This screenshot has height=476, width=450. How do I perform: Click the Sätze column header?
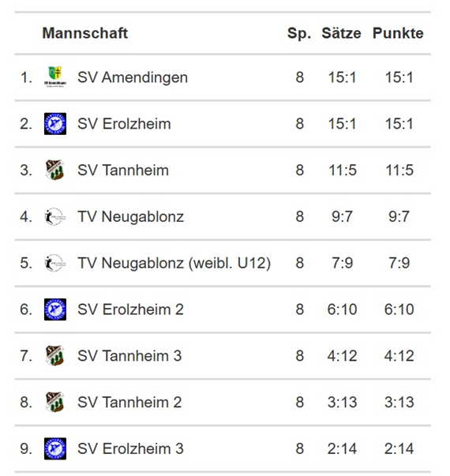click(341, 33)
